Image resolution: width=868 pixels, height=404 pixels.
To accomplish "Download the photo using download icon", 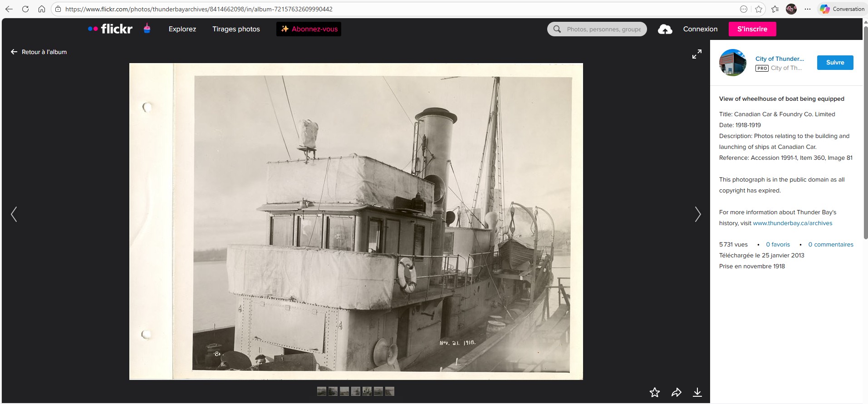I will (x=697, y=392).
